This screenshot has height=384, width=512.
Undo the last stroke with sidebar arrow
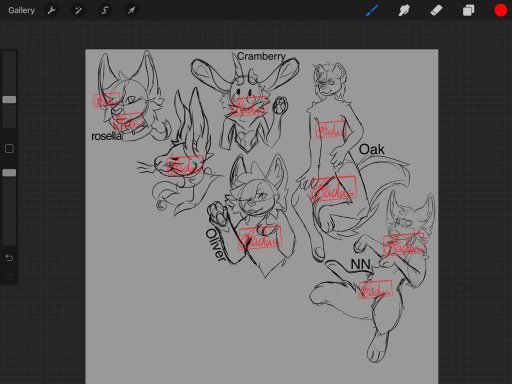pos(9,258)
